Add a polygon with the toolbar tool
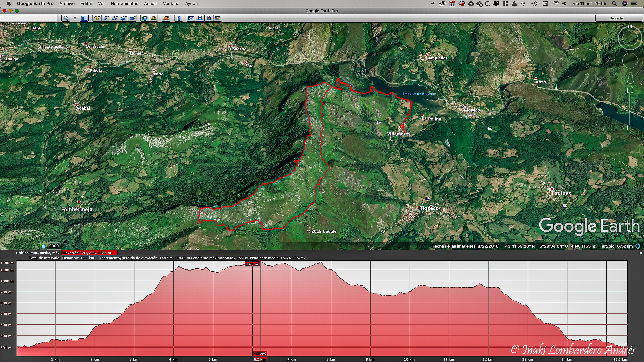 pyautogui.click(x=105, y=18)
